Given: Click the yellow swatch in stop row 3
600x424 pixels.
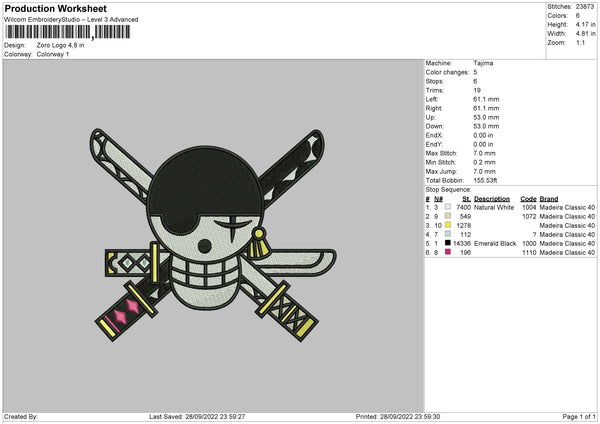Looking at the screenshot, I should point(447,225).
